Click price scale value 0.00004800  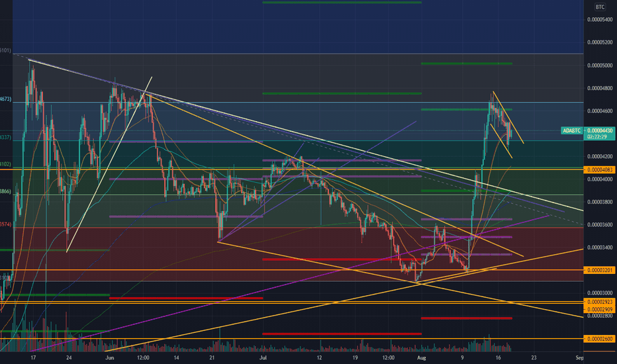(x=600, y=88)
